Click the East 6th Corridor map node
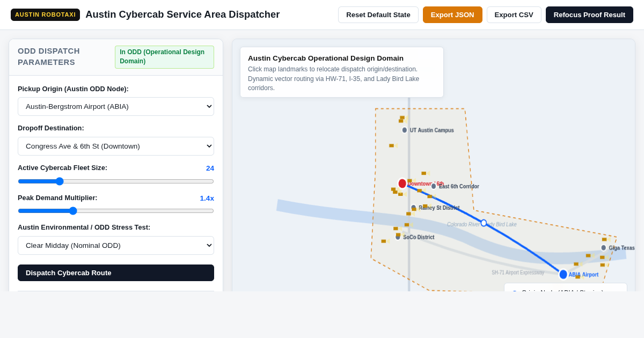This screenshot has width=644, height=338. point(434,186)
